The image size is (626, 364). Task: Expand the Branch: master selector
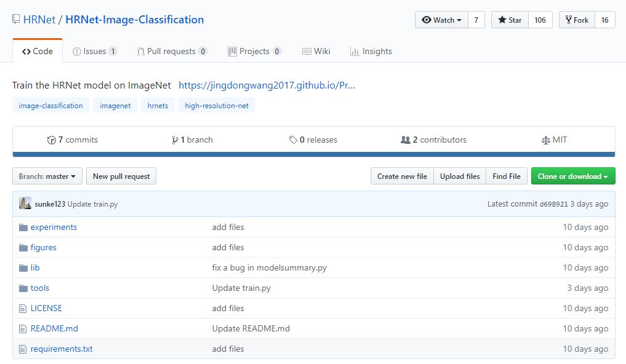point(47,176)
